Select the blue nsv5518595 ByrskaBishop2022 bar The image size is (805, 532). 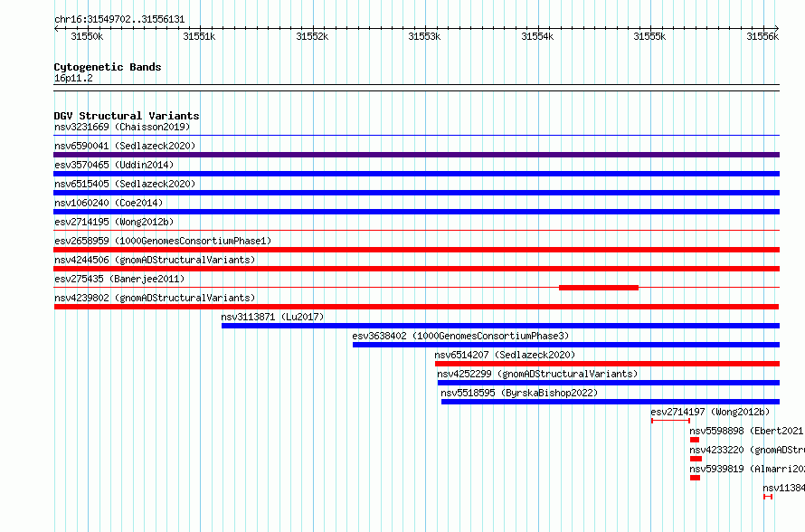click(x=611, y=402)
